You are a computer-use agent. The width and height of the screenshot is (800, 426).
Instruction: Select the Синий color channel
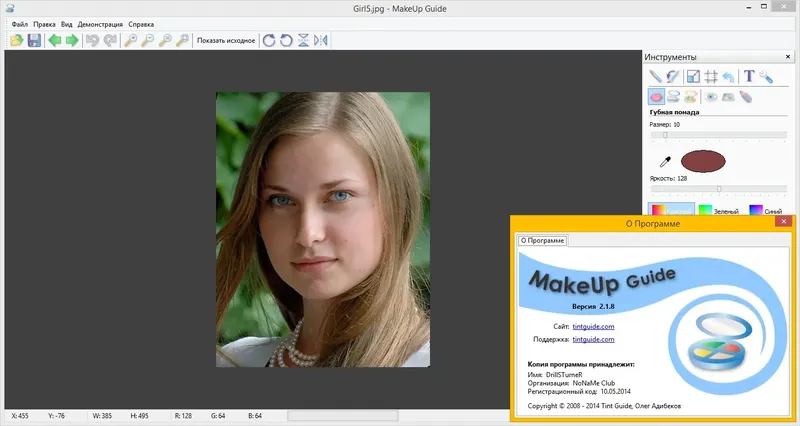click(766, 210)
